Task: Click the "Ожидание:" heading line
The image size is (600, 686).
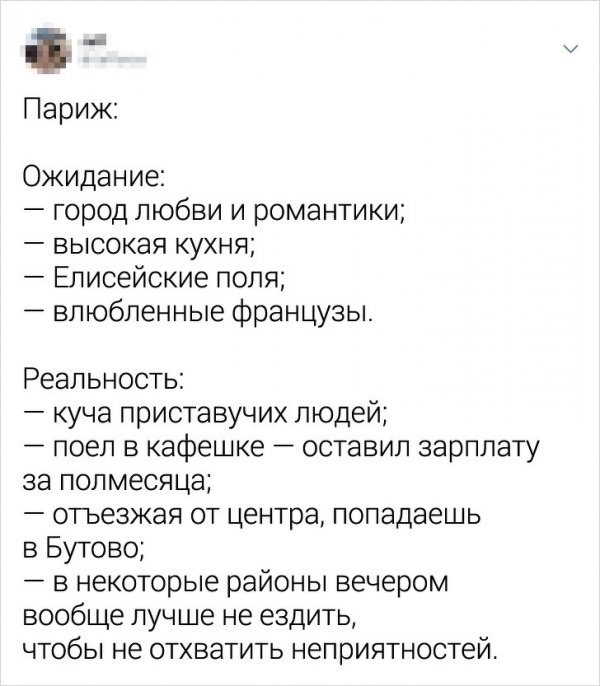Action: (x=94, y=177)
